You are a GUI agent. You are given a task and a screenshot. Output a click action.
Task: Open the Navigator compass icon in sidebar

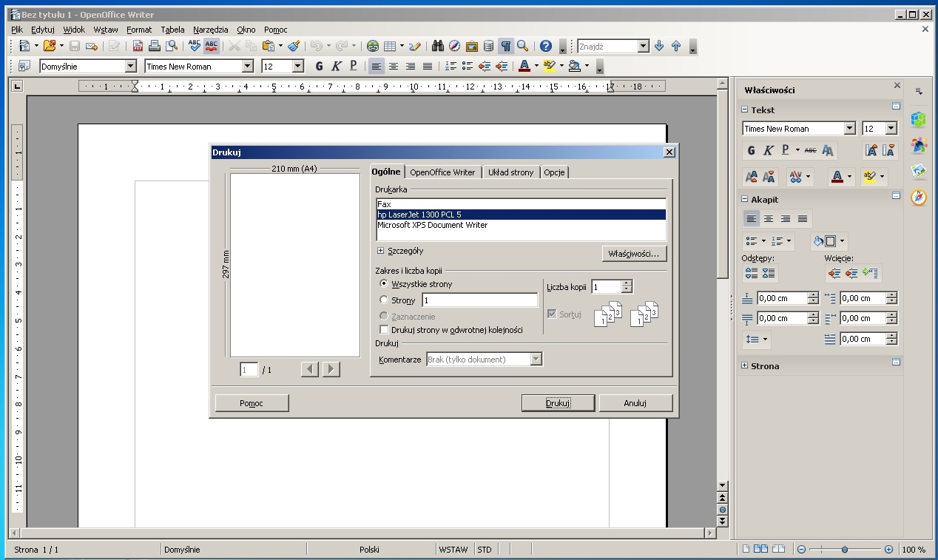[918, 198]
